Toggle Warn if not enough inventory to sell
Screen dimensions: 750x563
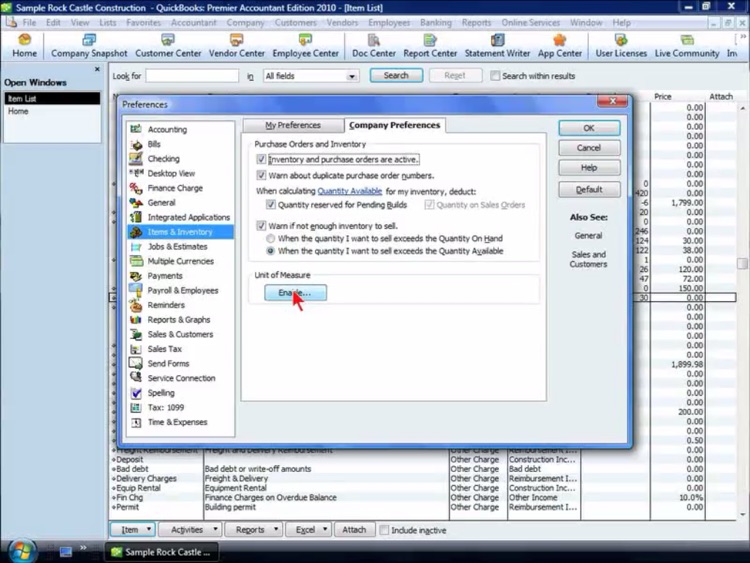coord(261,226)
